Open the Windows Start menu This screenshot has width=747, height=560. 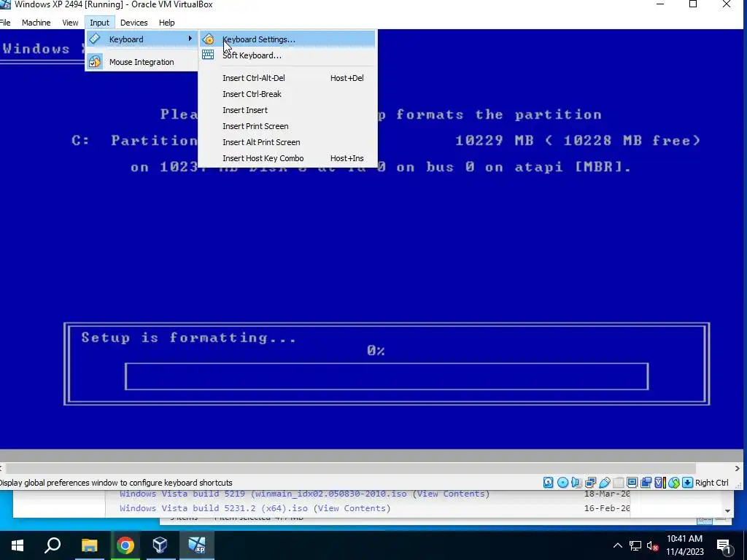coord(18,545)
